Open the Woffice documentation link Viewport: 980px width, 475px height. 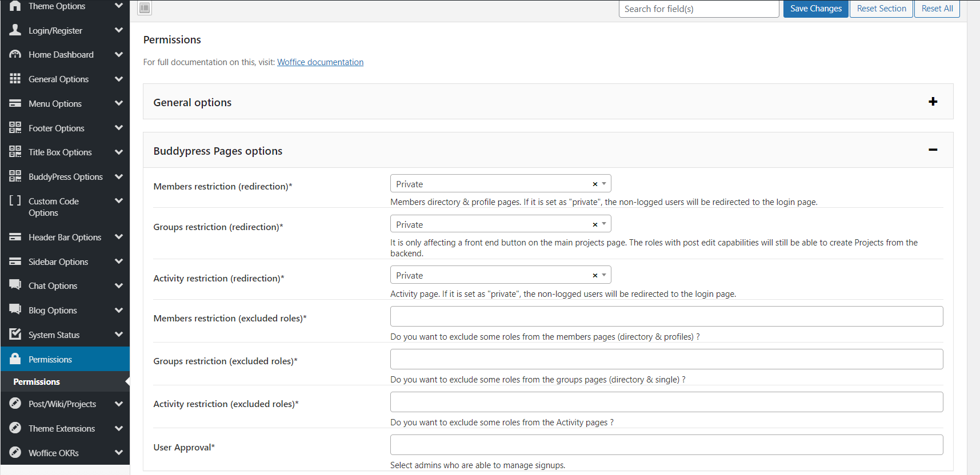point(320,62)
